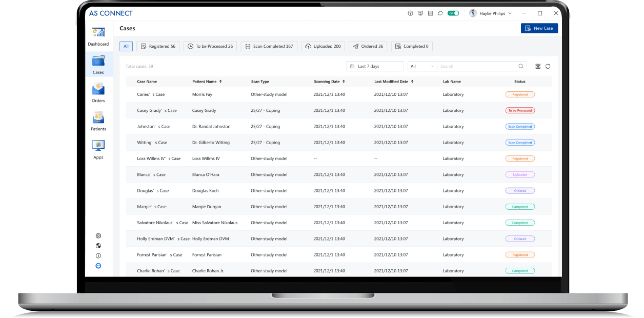Viewport: 644px width, 318px height.
Task: Turn off the green On switch
Action: coord(453,13)
